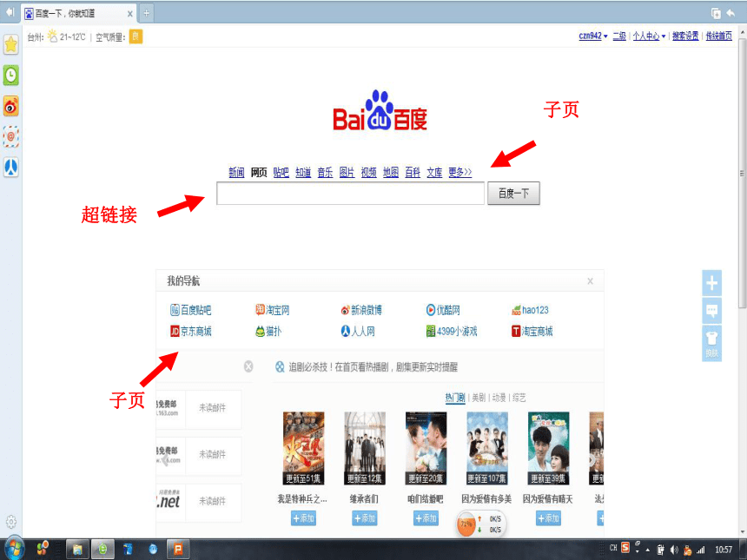Click the air quality 良 badge
The image size is (747, 560).
click(x=136, y=36)
